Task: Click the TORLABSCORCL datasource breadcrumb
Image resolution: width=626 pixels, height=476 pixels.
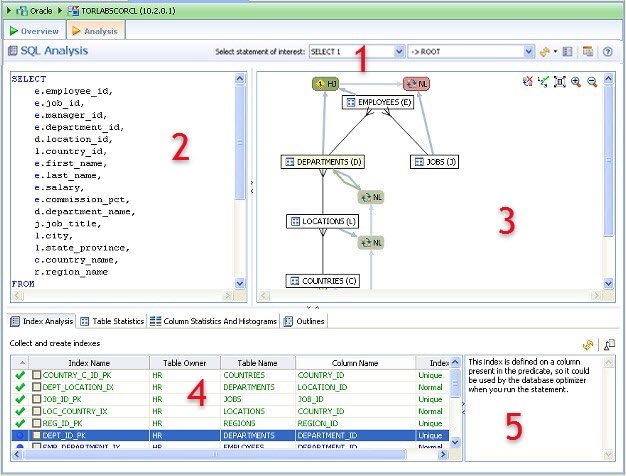Action: [122, 11]
